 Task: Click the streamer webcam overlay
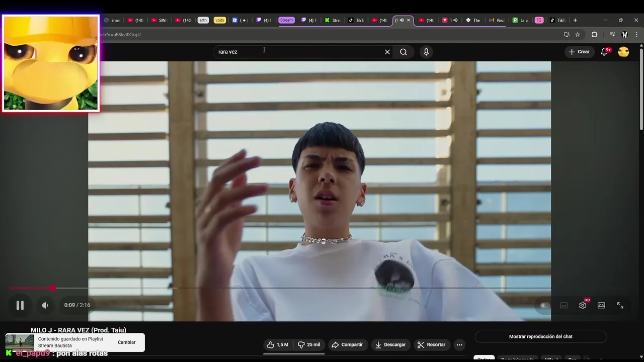[51, 63]
